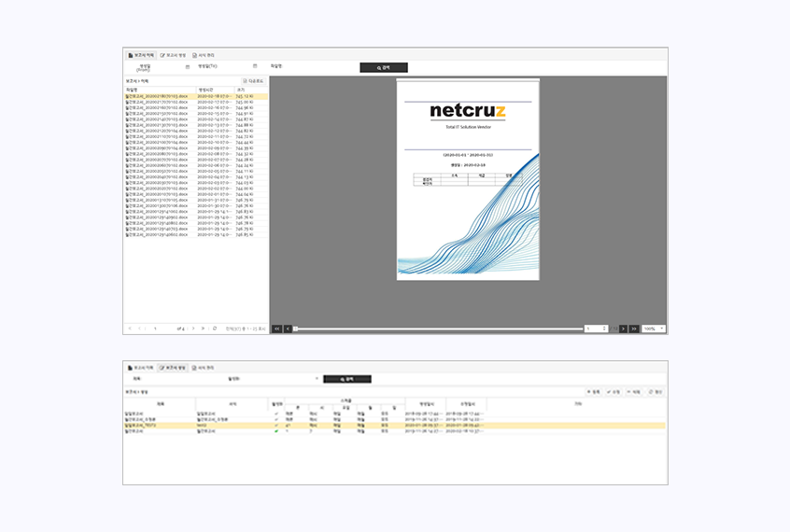
Task: Select the highlighted 745.12 KB docx file row
Action: point(196,96)
